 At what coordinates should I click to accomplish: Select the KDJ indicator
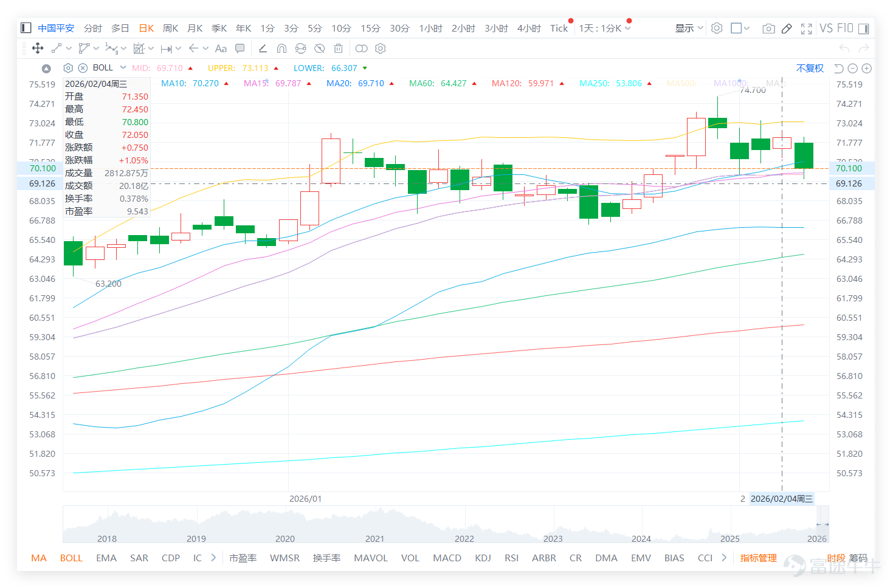click(x=483, y=558)
